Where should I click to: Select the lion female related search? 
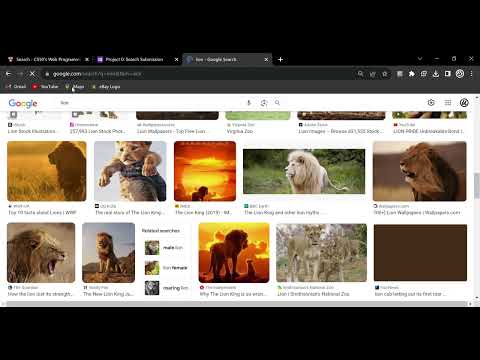pos(166,268)
